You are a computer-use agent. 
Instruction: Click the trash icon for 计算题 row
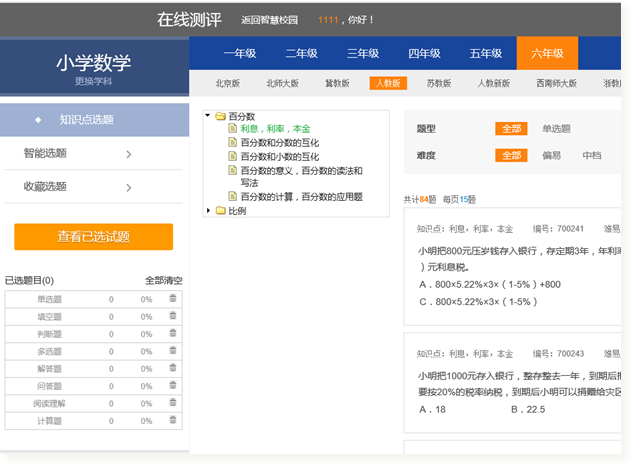173,420
